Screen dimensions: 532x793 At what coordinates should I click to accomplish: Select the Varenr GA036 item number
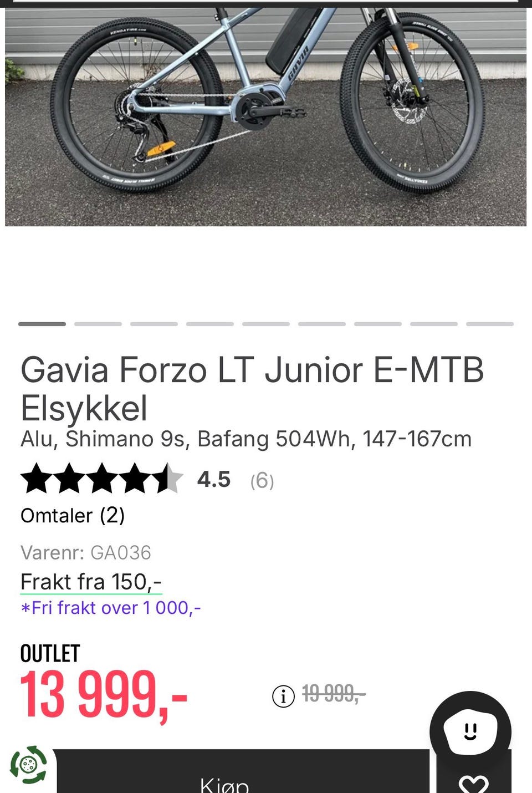pyautogui.click(x=86, y=553)
